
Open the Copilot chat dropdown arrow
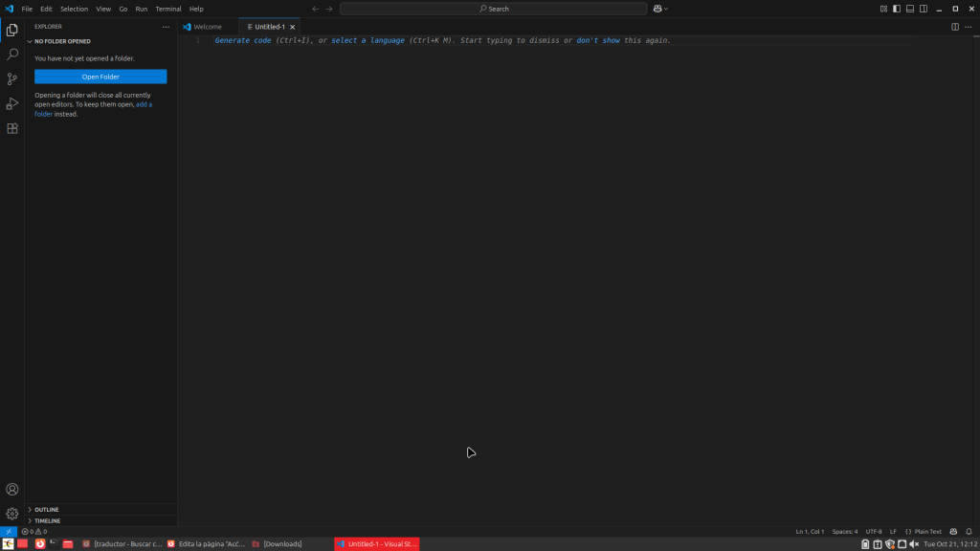pyautogui.click(x=666, y=9)
